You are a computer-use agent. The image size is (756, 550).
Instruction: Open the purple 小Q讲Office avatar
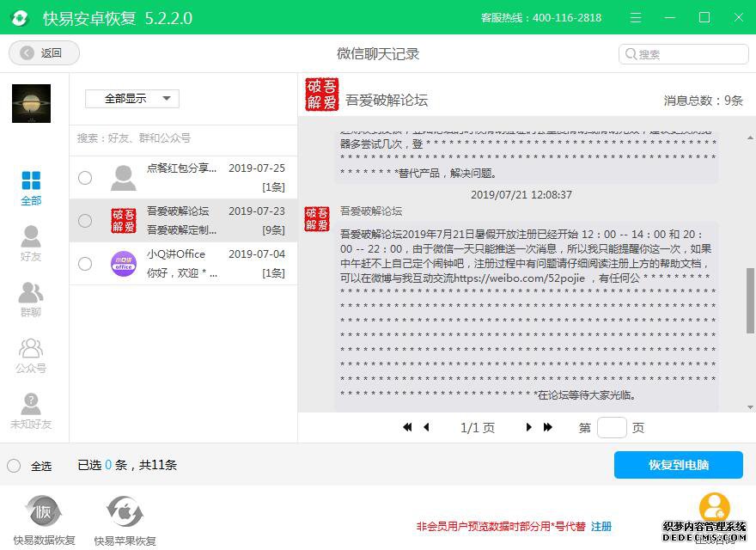124,264
